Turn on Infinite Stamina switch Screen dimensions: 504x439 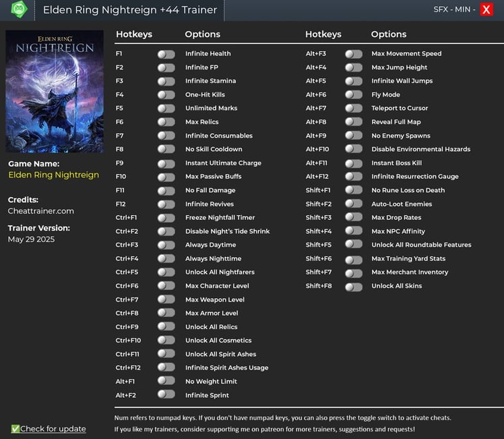click(166, 81)
